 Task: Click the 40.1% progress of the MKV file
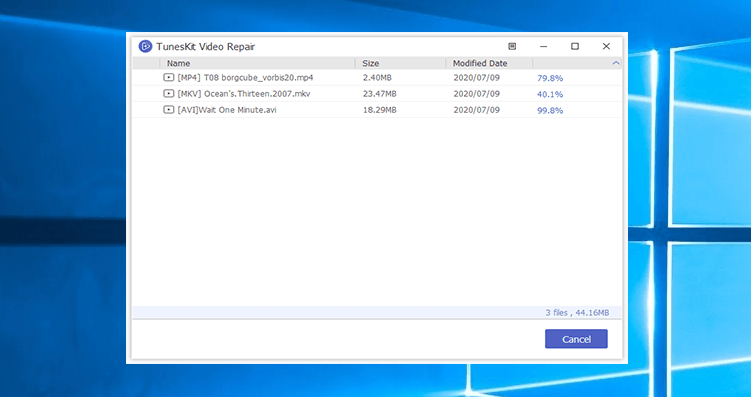(x=550, y=94)
